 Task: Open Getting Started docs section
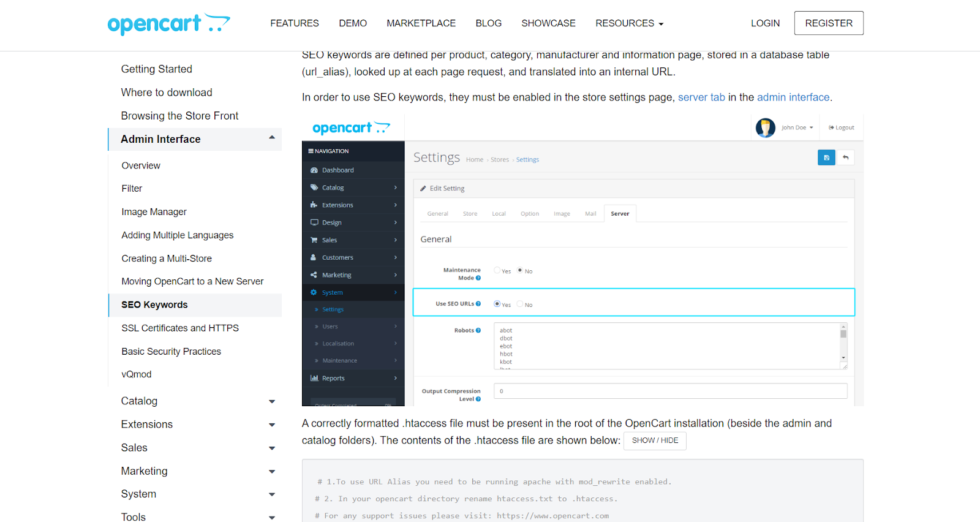(x=157, y=69)
